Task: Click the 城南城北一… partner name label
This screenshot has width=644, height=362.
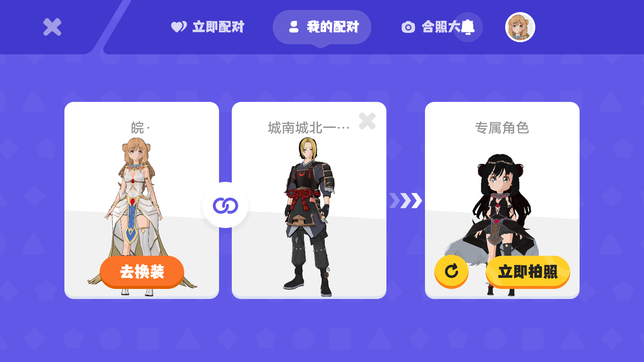Action: (309, 128)
